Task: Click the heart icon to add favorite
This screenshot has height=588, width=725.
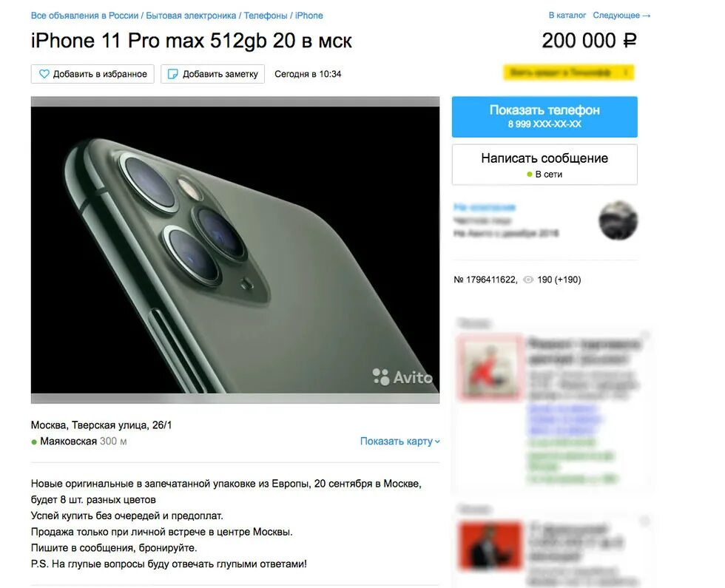Action: pos(44,74)
